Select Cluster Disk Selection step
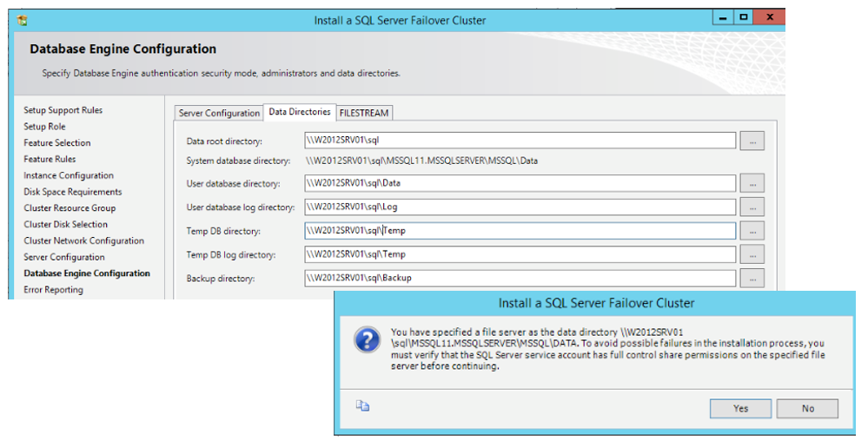Viewport: 868px width, 447px height. coord(66,225)
